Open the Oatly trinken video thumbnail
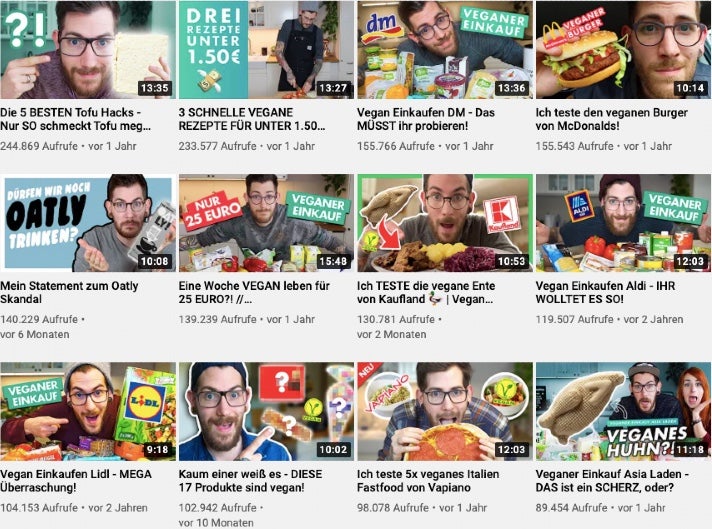The height and width of the screenshot is (529, 712). [x=88, y=223]
